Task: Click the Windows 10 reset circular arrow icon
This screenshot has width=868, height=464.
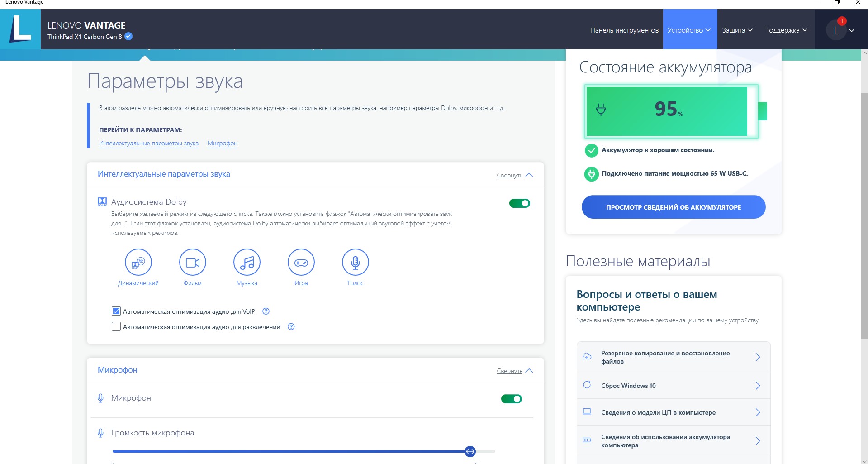Action: [587, 385]
